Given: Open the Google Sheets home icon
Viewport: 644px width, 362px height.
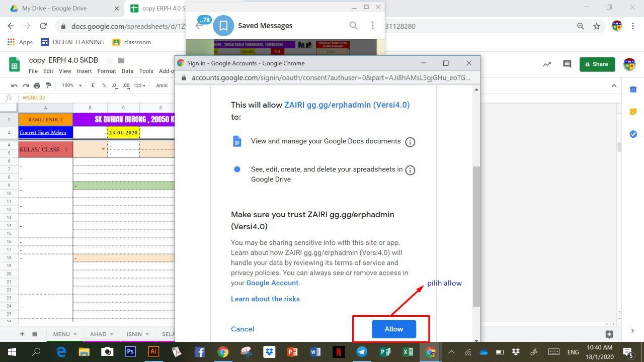Looking at the screenshot, I should pos(15,64).
